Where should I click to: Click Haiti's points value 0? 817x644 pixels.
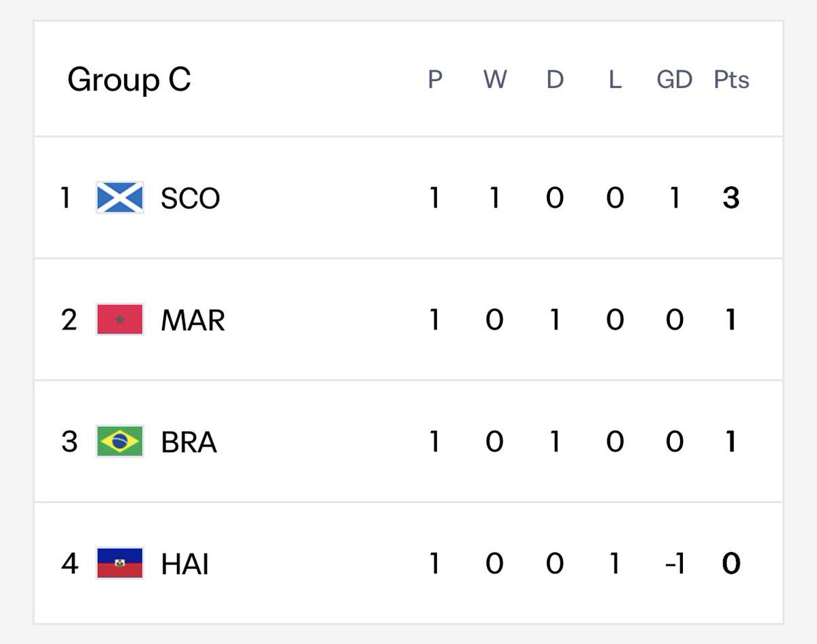pyautogui.click(x=731, y=564)
